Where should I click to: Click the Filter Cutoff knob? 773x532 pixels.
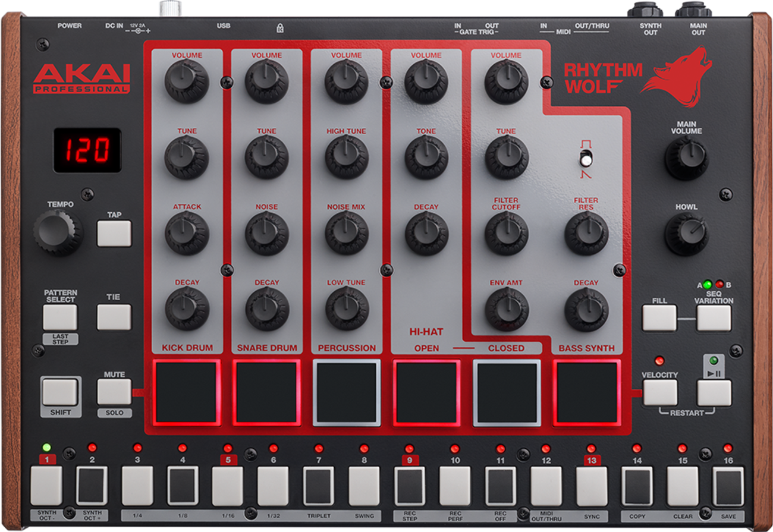507,233
